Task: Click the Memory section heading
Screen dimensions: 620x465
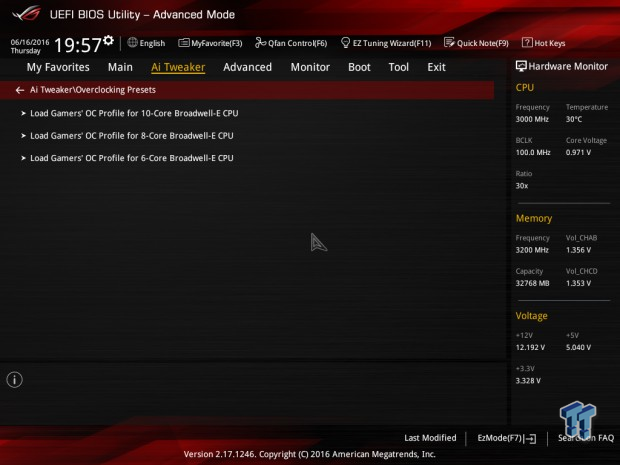Action: click(x=534, y=218)
